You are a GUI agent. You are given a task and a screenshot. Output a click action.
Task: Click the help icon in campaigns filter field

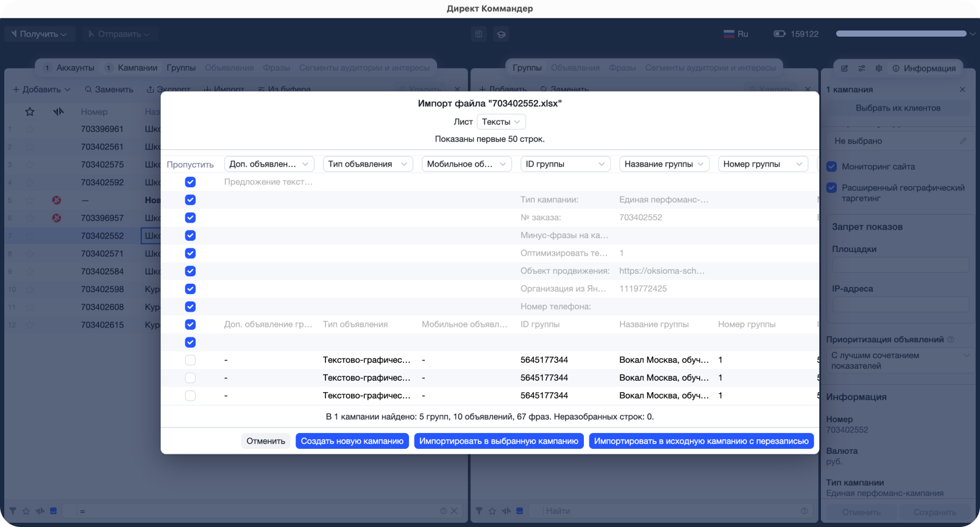(x=444, y=511)
